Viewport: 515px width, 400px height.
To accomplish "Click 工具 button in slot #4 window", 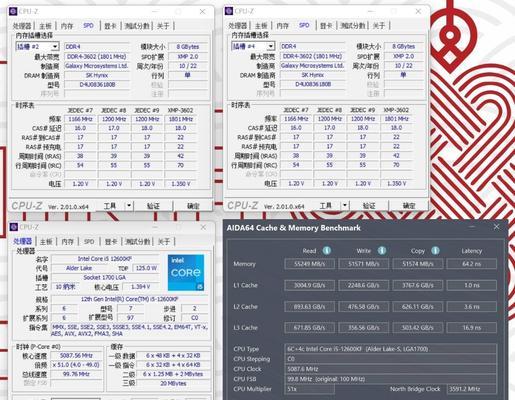I will (x=326, y=206).
